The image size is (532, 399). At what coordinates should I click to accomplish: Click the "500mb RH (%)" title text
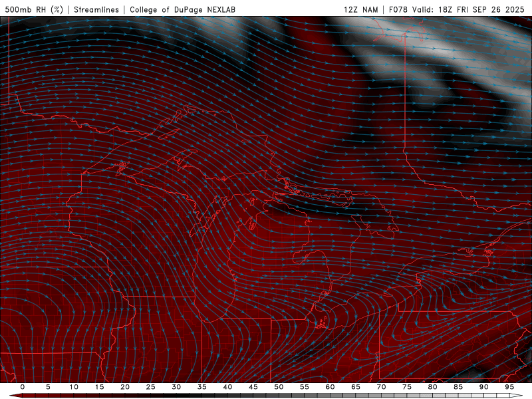[34, 9]
